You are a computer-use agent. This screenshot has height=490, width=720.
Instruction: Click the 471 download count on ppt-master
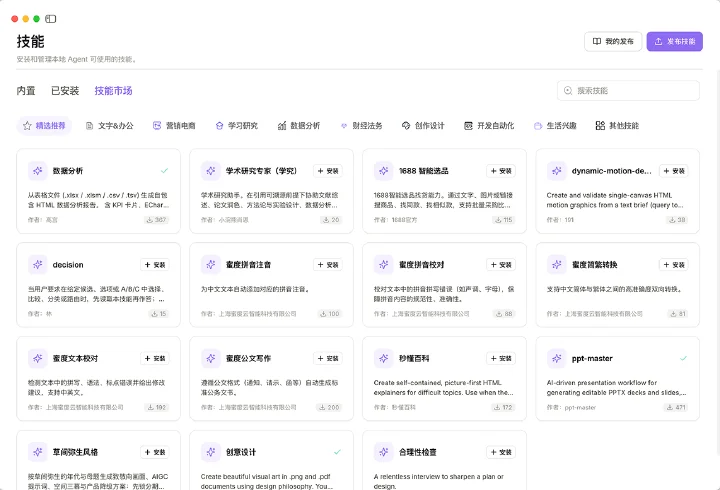[x=676, y=407]
